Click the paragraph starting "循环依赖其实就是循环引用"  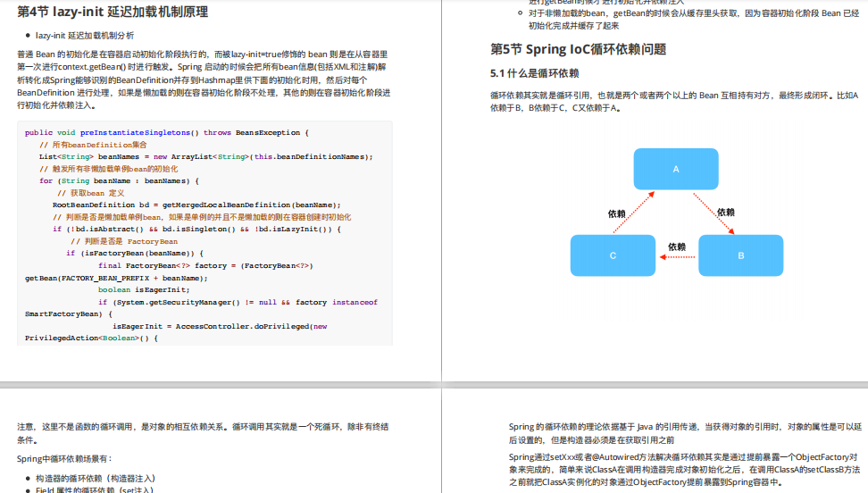point(674,102)
